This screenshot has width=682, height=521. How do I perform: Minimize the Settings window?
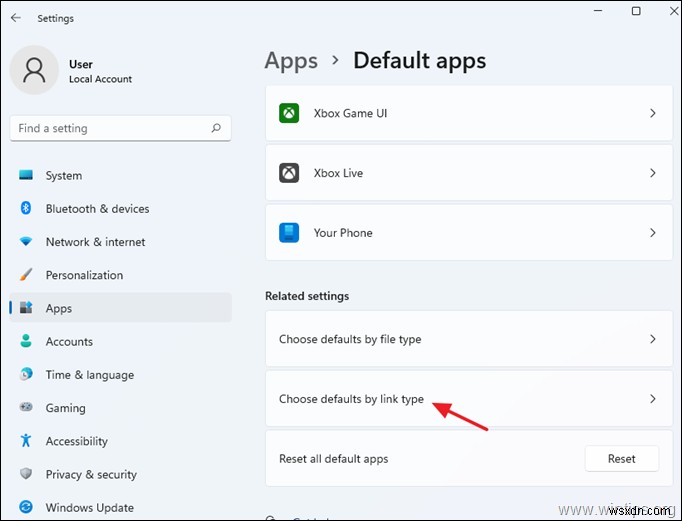(x=598, y=11)
